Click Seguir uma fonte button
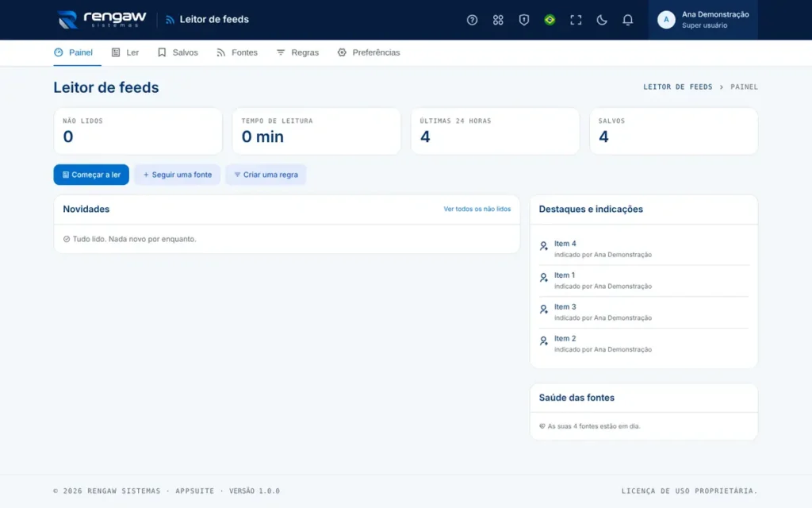Viewport: 812px width, 508px height. [x=177, y=175]
